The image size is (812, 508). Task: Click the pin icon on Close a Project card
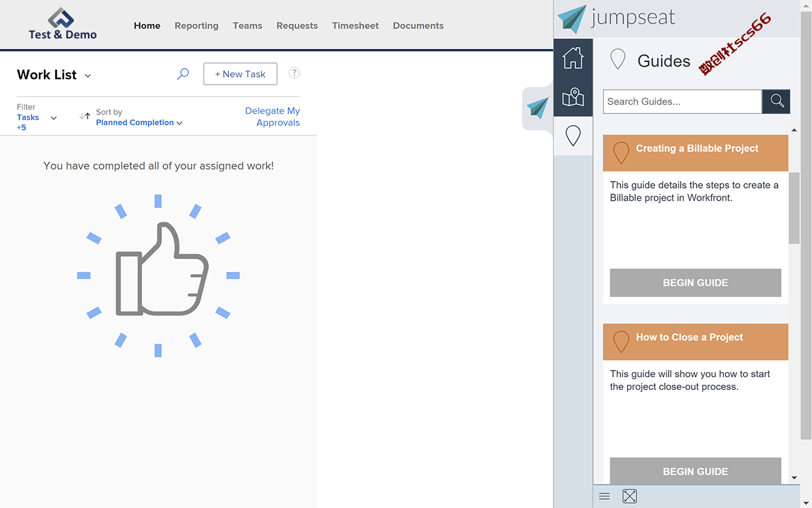[621, 342]
